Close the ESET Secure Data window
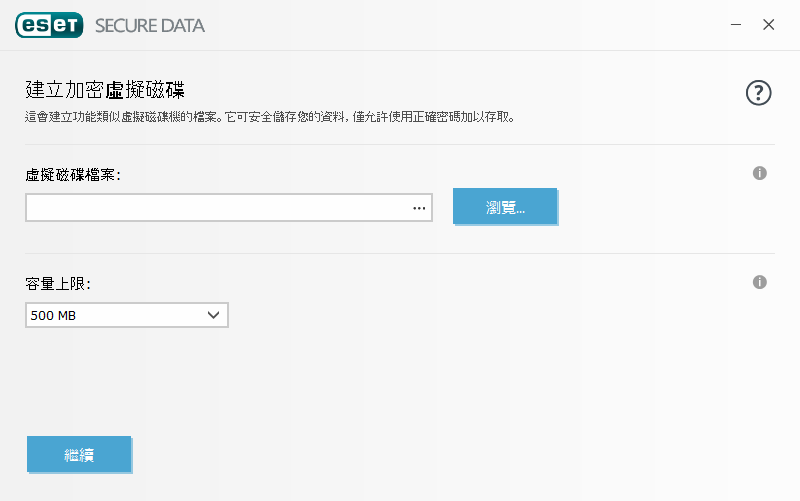The height and width of the screenshot is (501, 800). 768,25
